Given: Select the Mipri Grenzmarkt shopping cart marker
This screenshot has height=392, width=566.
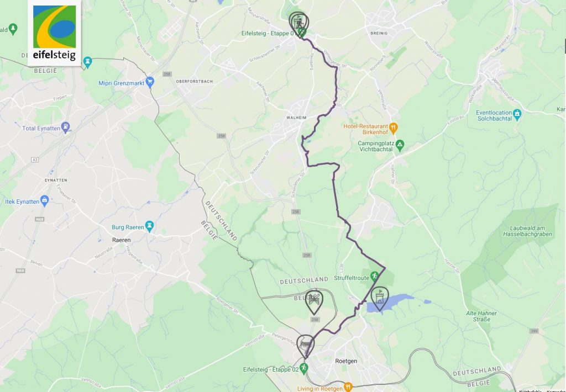Looking at the screenshot, I should (x=150, y=82).
